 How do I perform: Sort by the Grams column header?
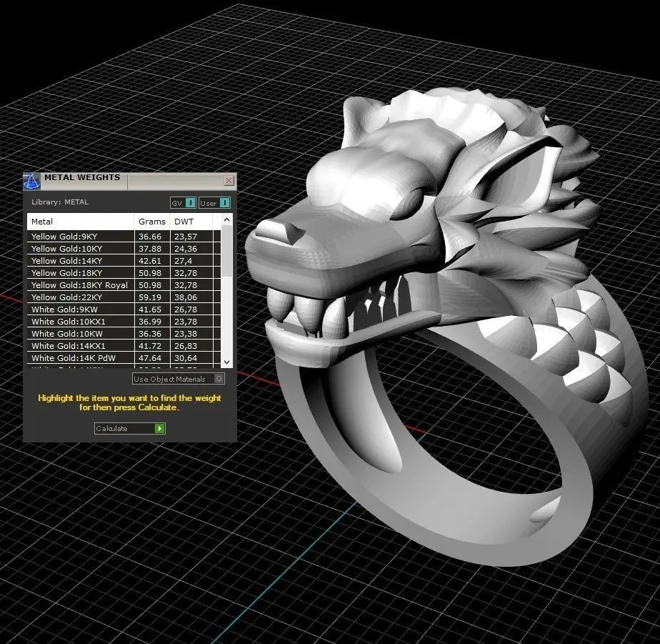152,222
